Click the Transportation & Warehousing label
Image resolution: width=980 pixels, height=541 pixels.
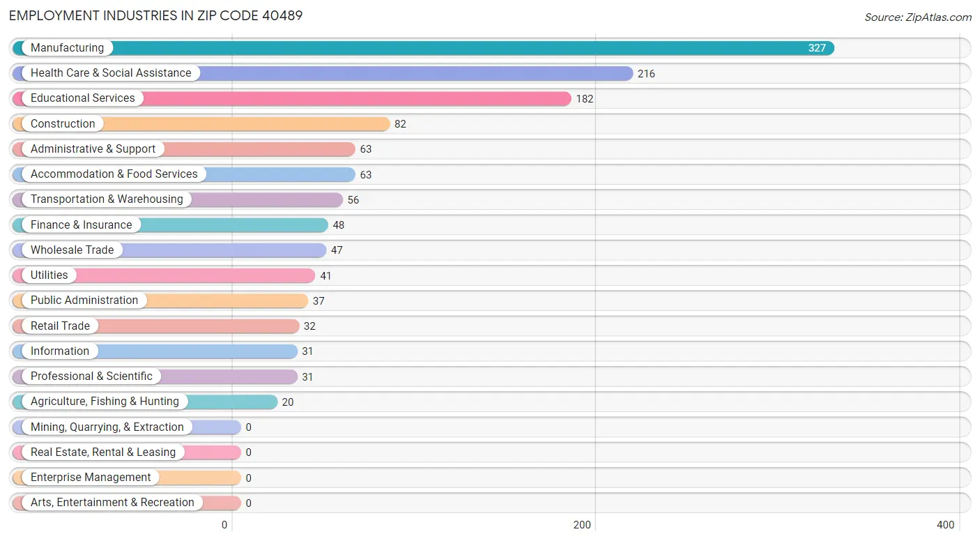coord(107,199)
